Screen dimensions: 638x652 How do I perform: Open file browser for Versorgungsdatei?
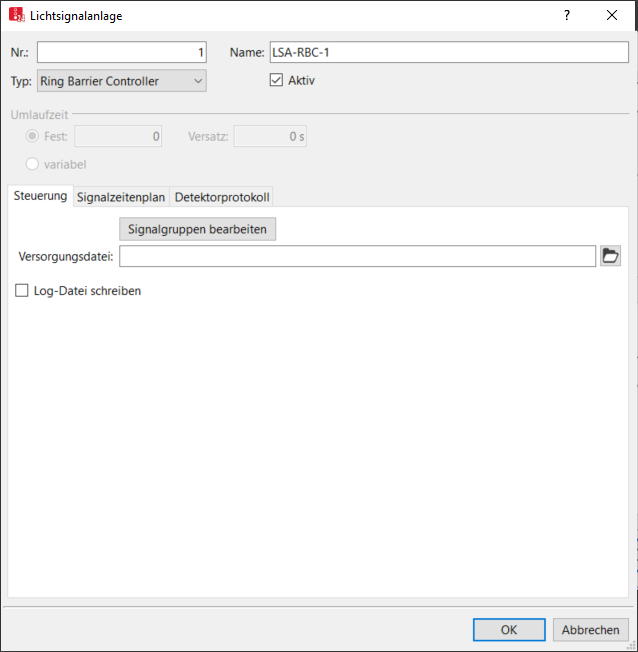610,256
